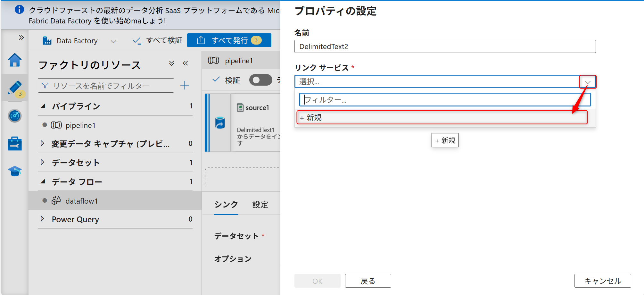Click the Manage toolbox icon in sidebar
Screen dimensions: 644x295
coord(15,143)
